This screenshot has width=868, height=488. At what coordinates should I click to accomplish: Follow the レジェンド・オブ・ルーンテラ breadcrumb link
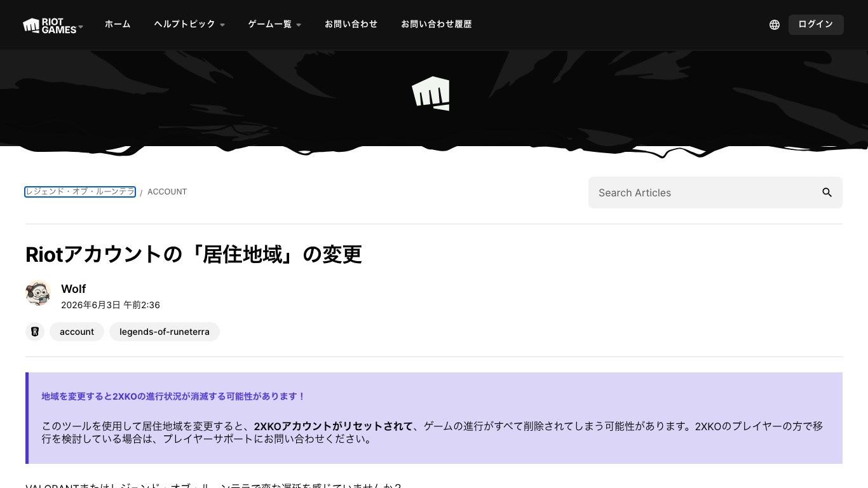coord(80,192)
